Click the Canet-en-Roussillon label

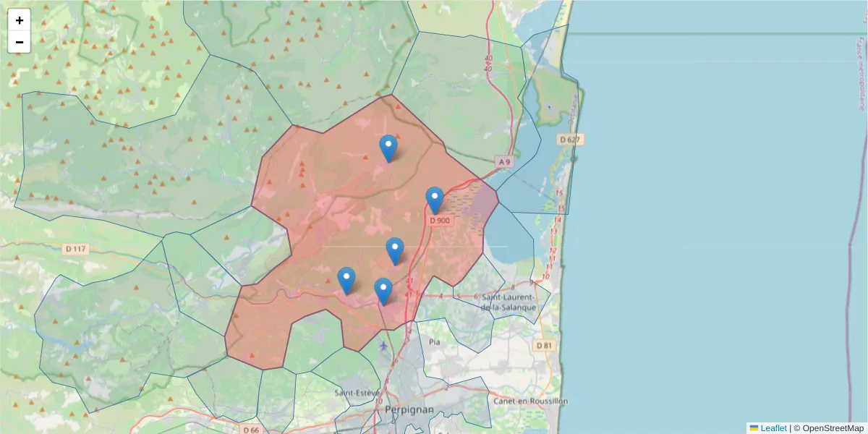(530, 400)
